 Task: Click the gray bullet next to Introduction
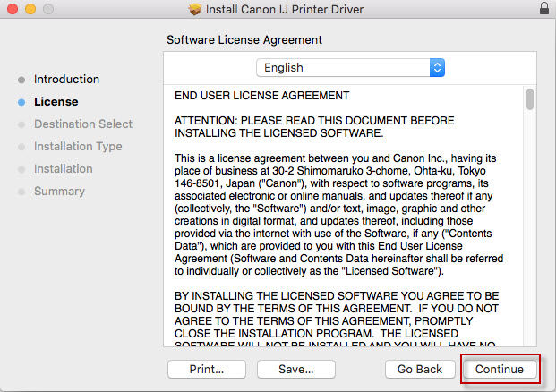tap(21, 80)
